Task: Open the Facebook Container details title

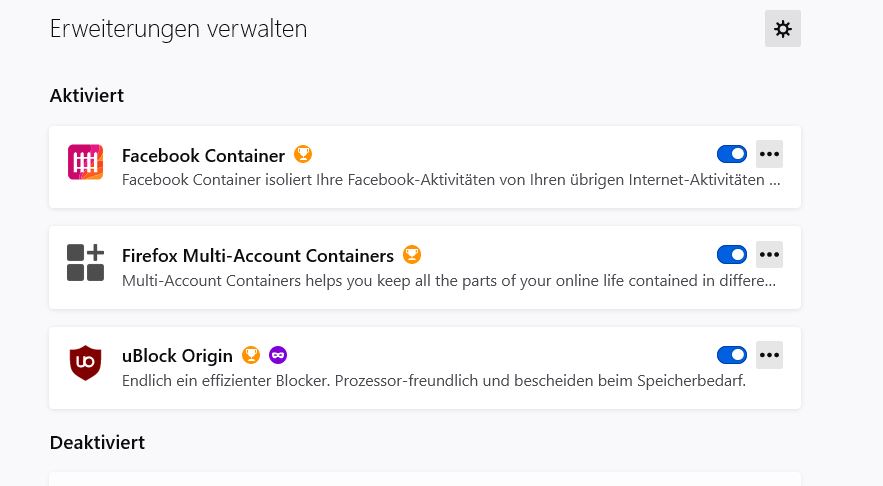Action: tap(203, 156)
